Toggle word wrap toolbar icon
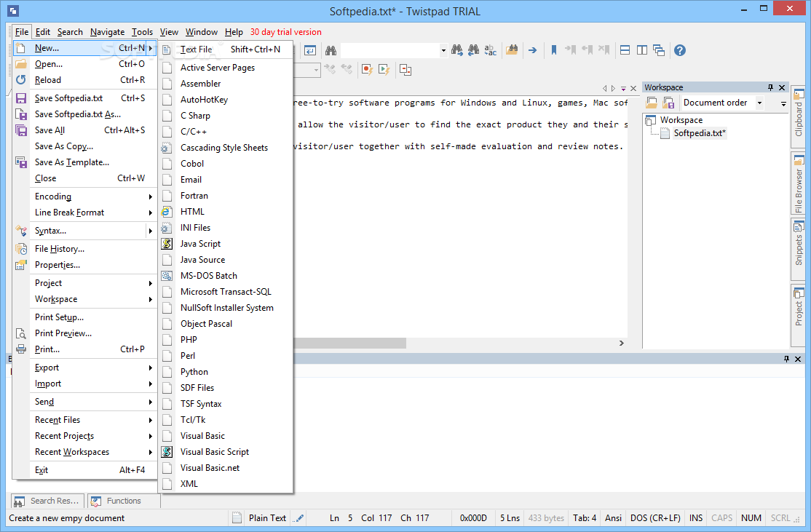The width and height of the screenshot is (811, 532). (310, 50)
